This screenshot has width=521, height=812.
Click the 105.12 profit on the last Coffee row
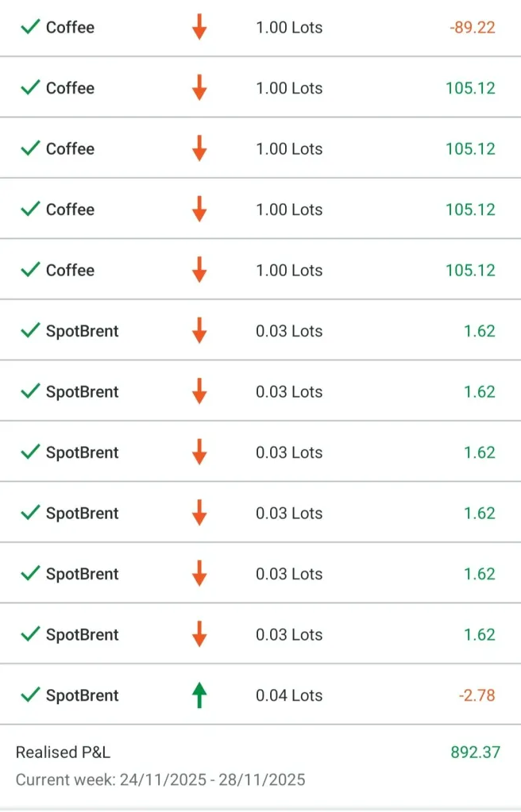(470, 270)
